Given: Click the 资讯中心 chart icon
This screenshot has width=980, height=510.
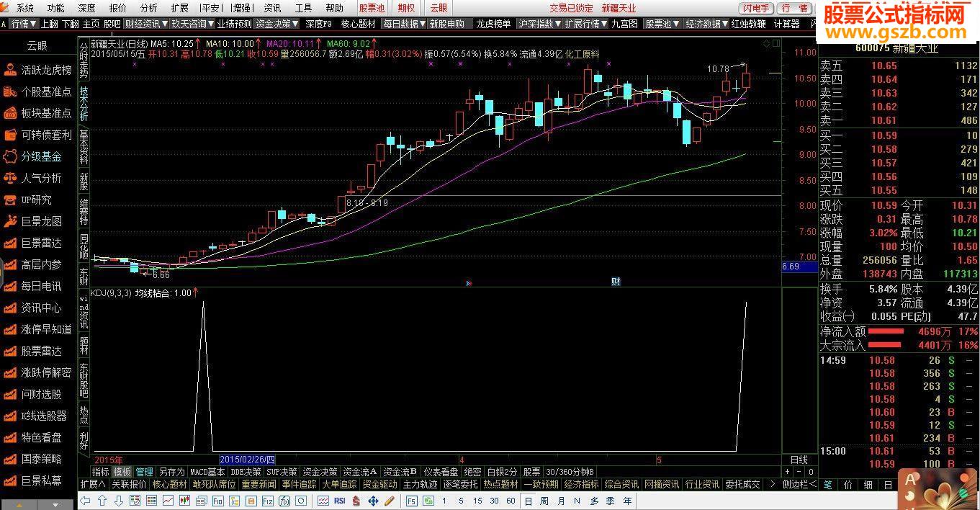Looking at the screenshot, I should (x=10, y=308).
